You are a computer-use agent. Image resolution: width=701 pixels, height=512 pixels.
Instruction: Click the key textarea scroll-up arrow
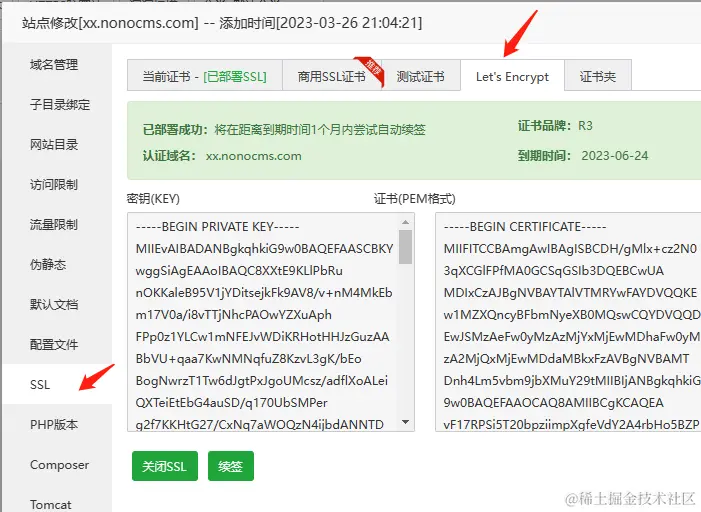click(x=405, y=222)
